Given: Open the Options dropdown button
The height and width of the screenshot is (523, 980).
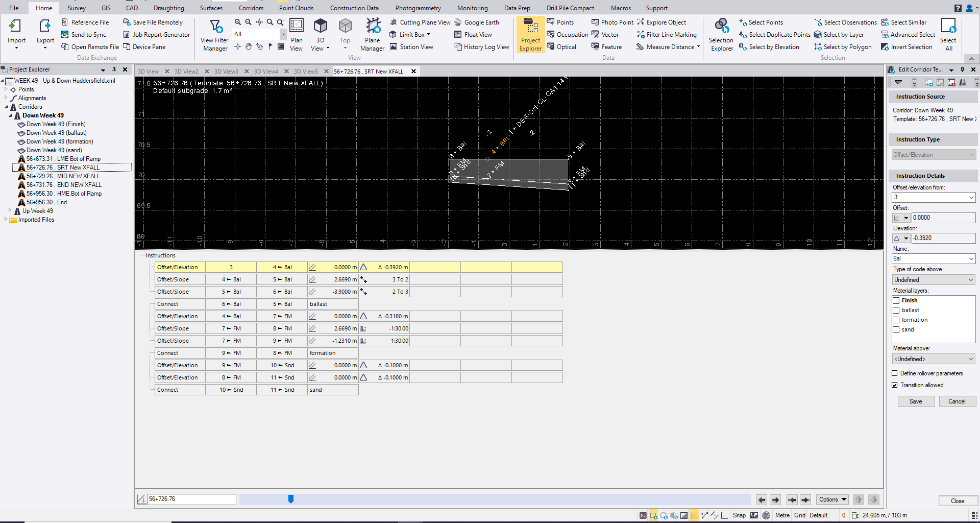Looking at the screenshot, I should (x=832, y=500).
